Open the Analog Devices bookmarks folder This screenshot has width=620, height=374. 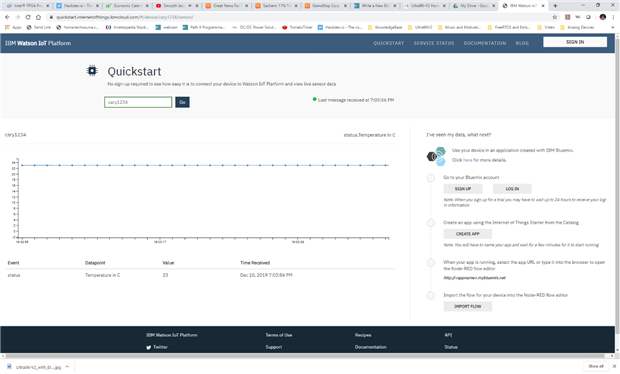(577, 27)
